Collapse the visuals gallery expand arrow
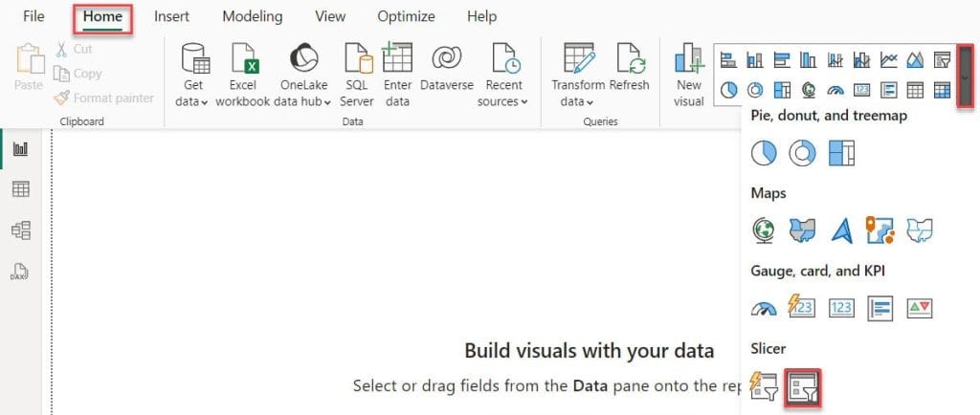The height and width of the screenshot is (415, 980). coord(966,76)
